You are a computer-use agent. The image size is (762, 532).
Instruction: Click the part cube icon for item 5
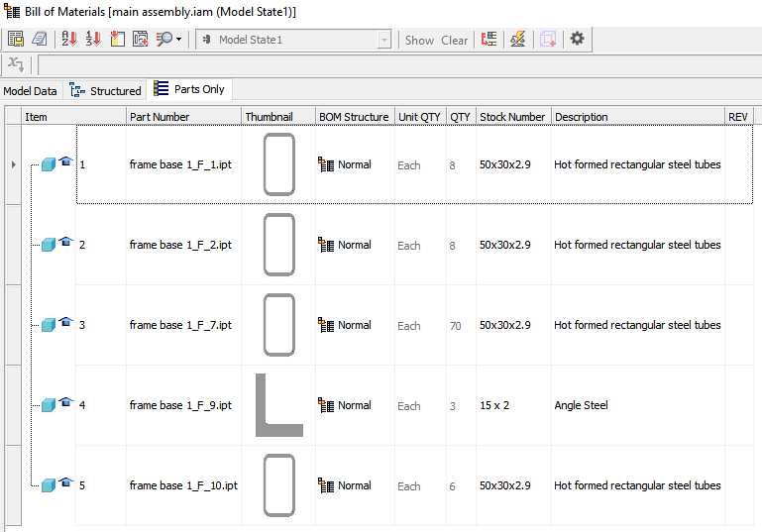click(49, 485)
